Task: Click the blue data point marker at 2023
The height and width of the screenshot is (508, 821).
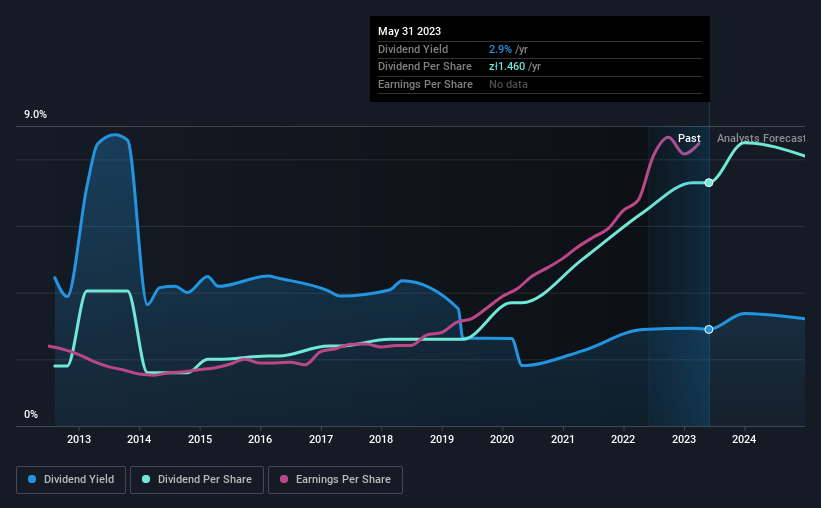Action: click(709, 329)
